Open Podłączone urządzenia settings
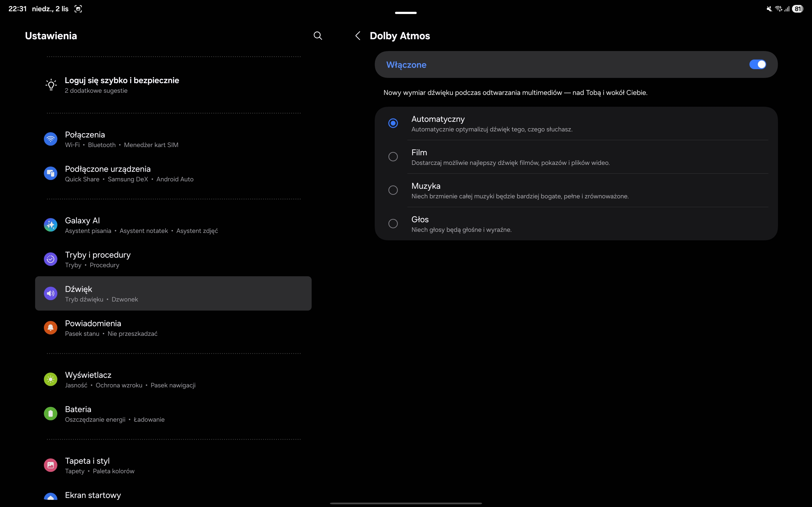812x507 pixels. 107,173
